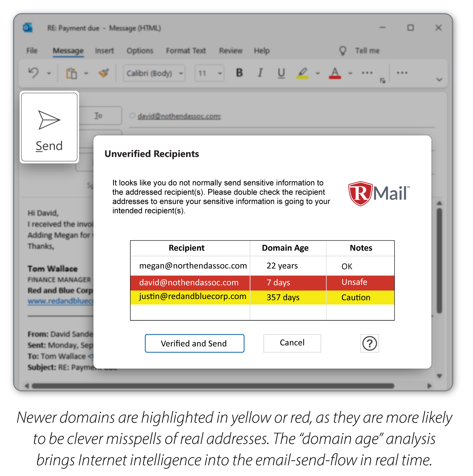Open the help question mark icon
Viewport: 473px width, 476px height.
[369, 343]
